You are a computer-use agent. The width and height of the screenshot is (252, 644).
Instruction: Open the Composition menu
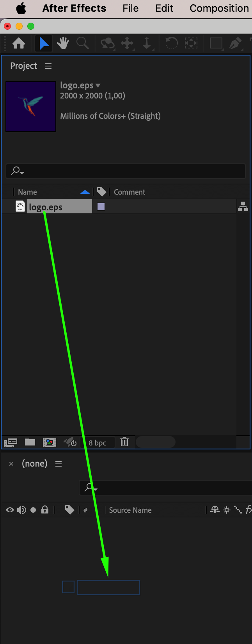click(x=219, y=8)
